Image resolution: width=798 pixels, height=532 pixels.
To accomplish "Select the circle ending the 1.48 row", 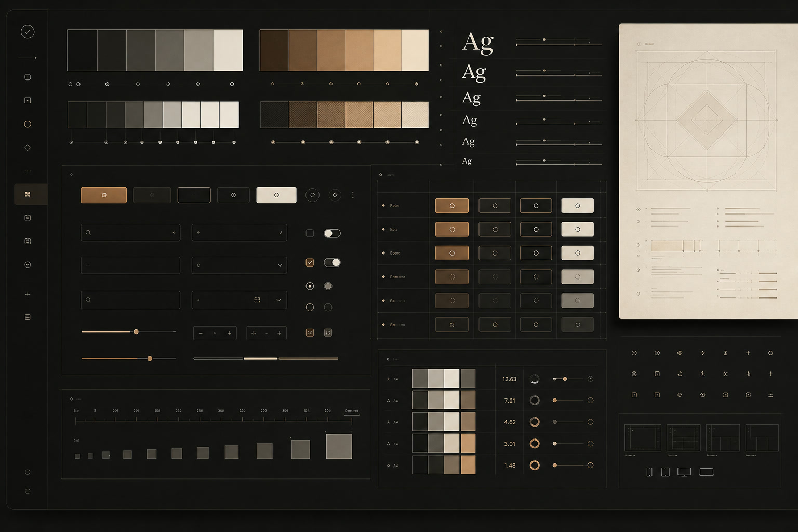I will tap(590, 465).
